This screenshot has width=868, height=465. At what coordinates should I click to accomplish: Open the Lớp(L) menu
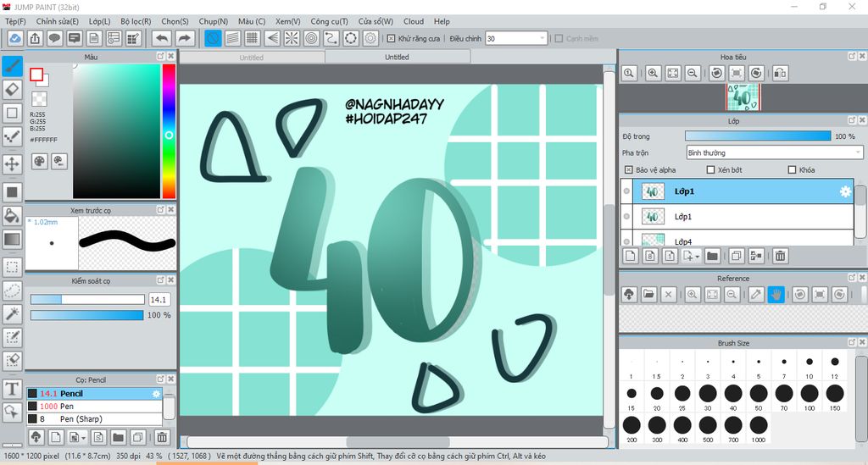(x=100, y=21)
